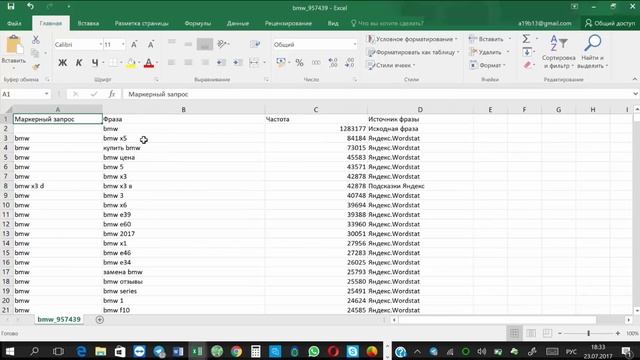The height and width of the screenshot is (360, 640).
Task: Switch to Page Layout view
Action: [x=531, y=333]
